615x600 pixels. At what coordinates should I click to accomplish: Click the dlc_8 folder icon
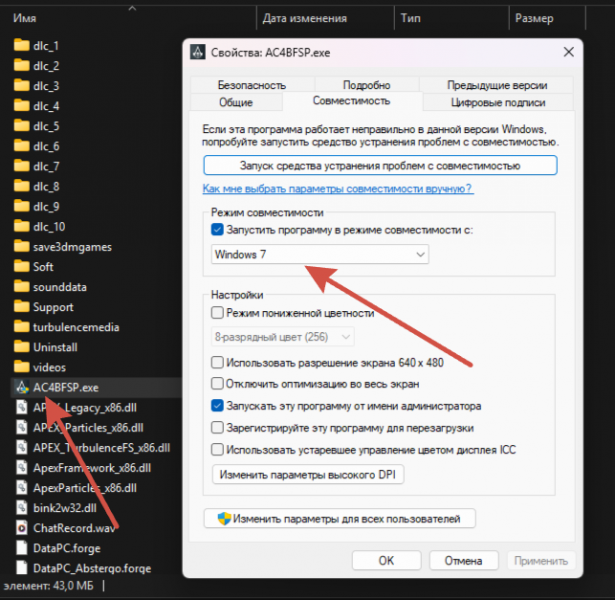pyautogui.click(x=22, y=186)
